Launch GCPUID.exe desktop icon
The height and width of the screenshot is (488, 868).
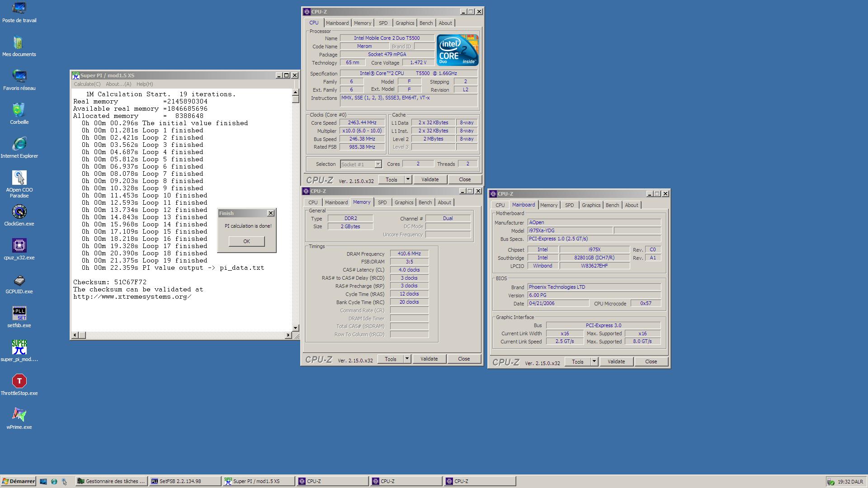tap(19, 284)
